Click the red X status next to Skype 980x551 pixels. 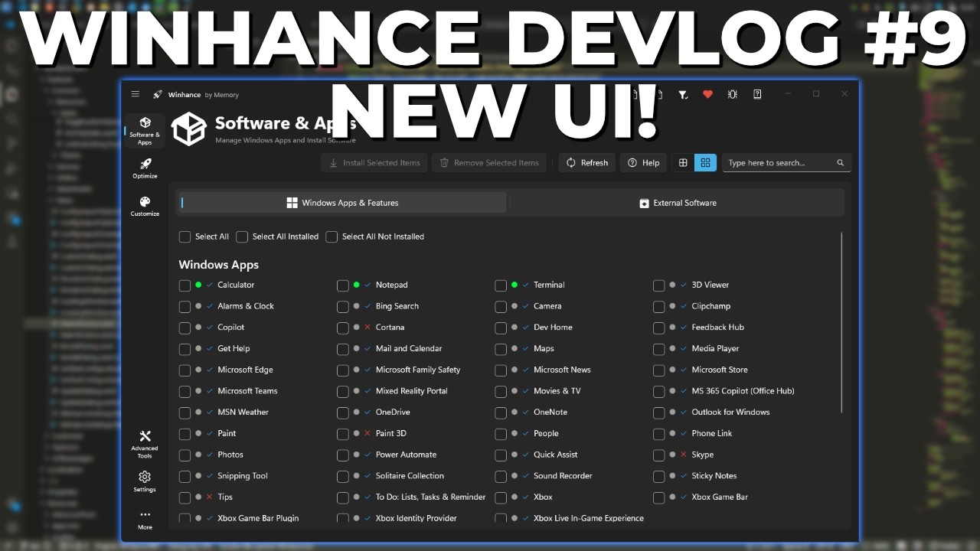[x=684, y=455]
